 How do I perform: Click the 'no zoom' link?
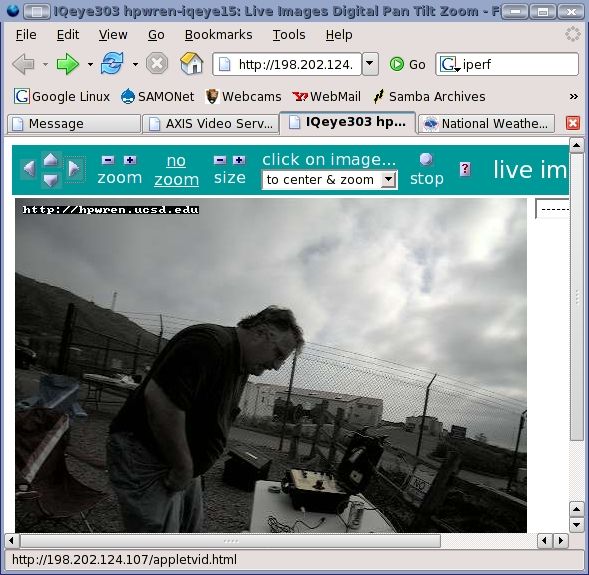click(x=176, y=170)
